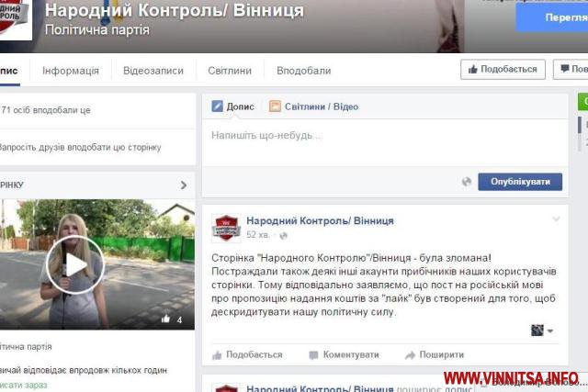Switch to the Інформація tab
The width and height of the screenshot is (588, 392).
(71, 71)
